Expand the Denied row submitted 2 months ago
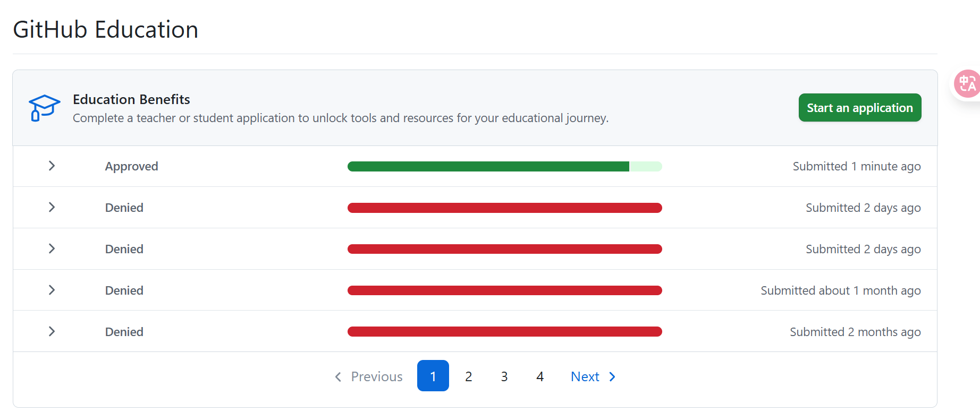The image size is (980, 412). click(x=52, y=331)
